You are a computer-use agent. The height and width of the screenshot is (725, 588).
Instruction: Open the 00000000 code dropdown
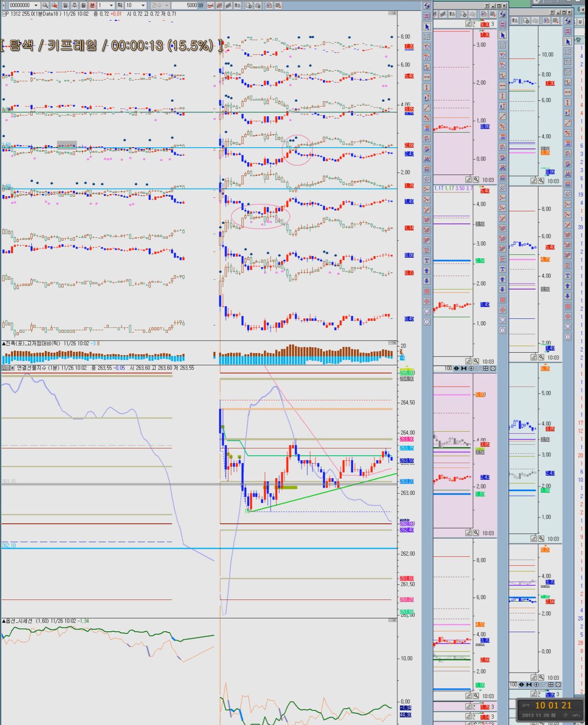click(36, 5)
